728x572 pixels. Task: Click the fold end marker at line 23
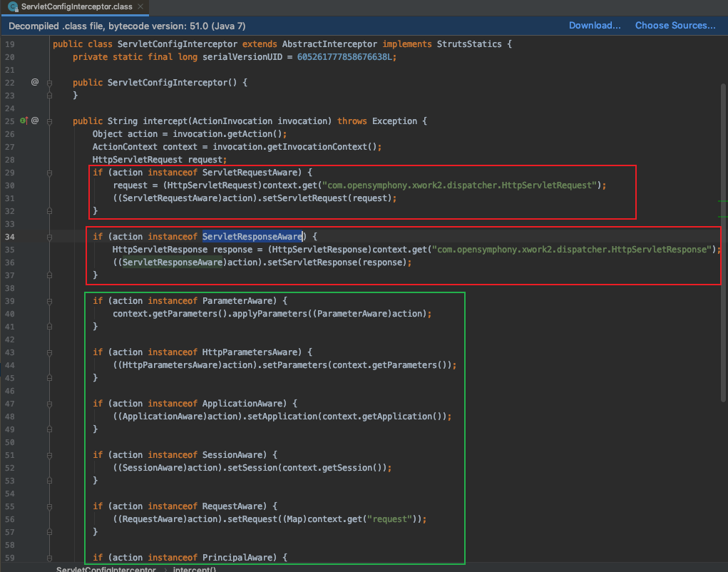49,95
